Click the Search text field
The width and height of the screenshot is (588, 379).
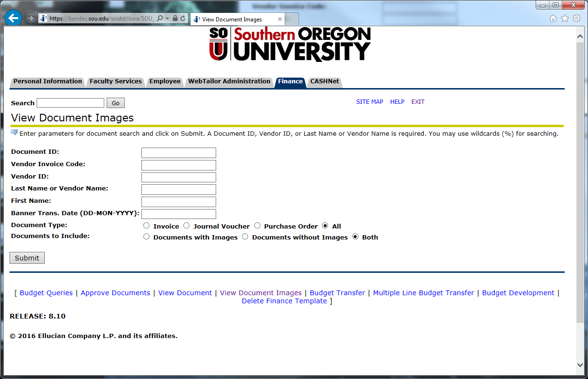(x=70, y=103)
